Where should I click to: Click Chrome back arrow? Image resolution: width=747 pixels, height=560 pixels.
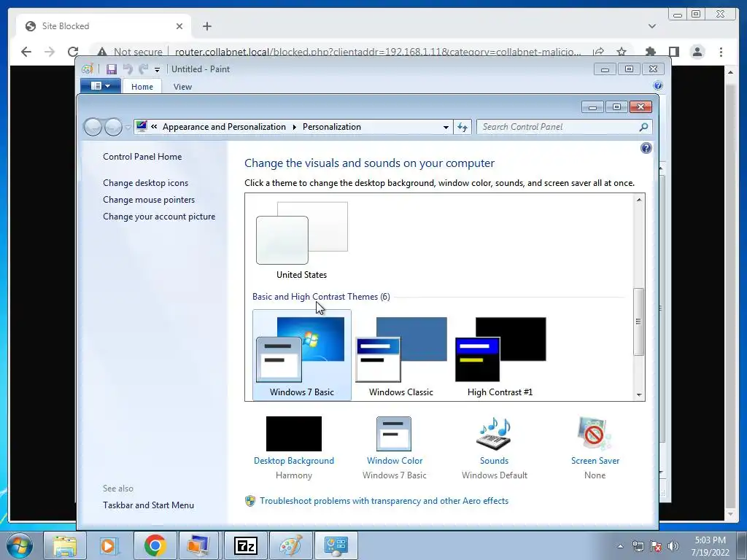coord(26,52)
